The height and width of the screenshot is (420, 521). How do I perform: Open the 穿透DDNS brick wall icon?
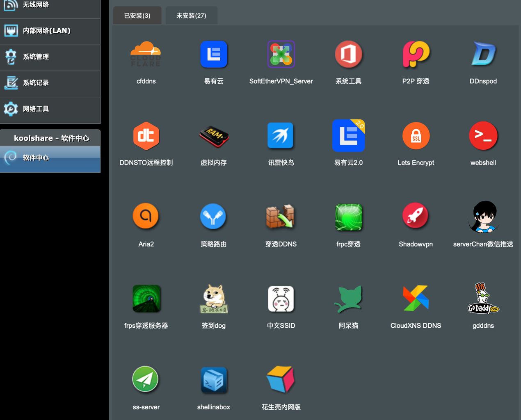280,217
